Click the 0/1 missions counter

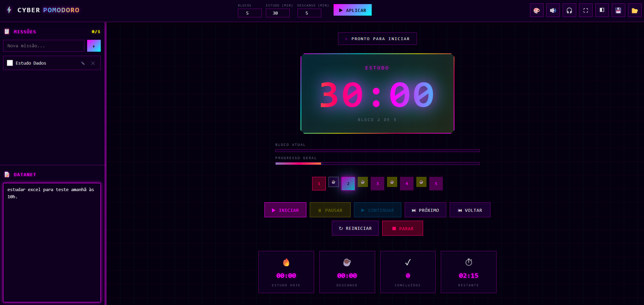(96, 32)
